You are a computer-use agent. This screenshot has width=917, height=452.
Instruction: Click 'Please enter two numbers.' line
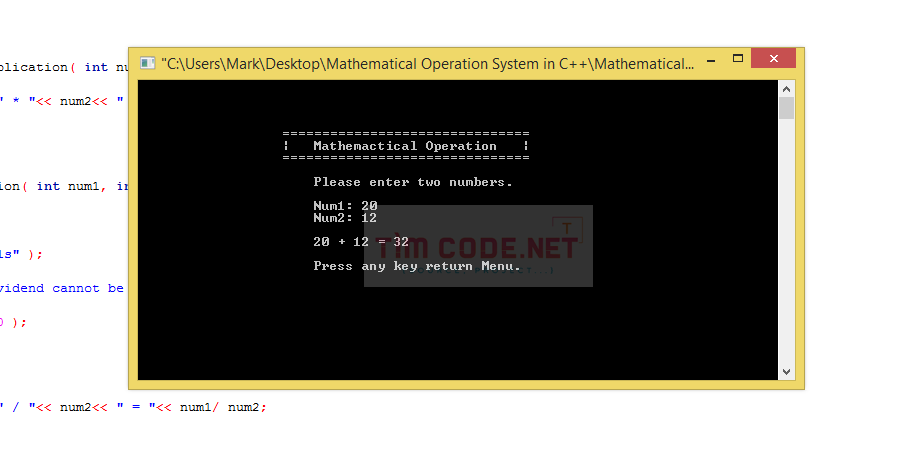point(413,182)
